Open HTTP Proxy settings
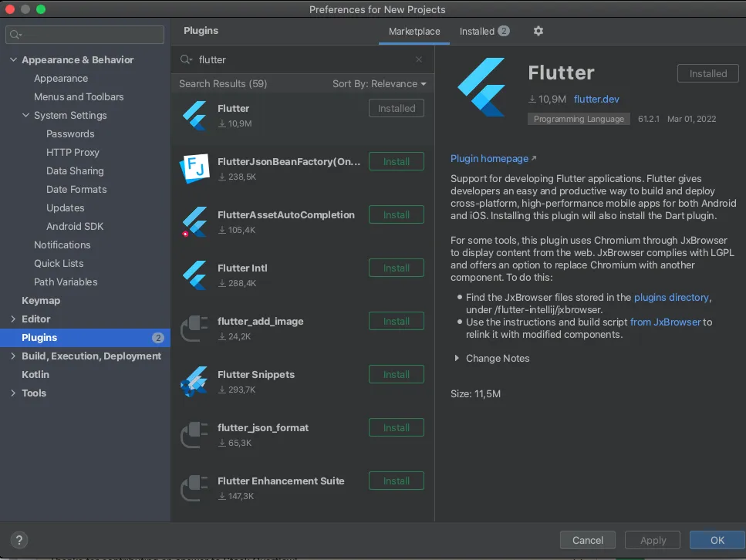 click(73, 152)
